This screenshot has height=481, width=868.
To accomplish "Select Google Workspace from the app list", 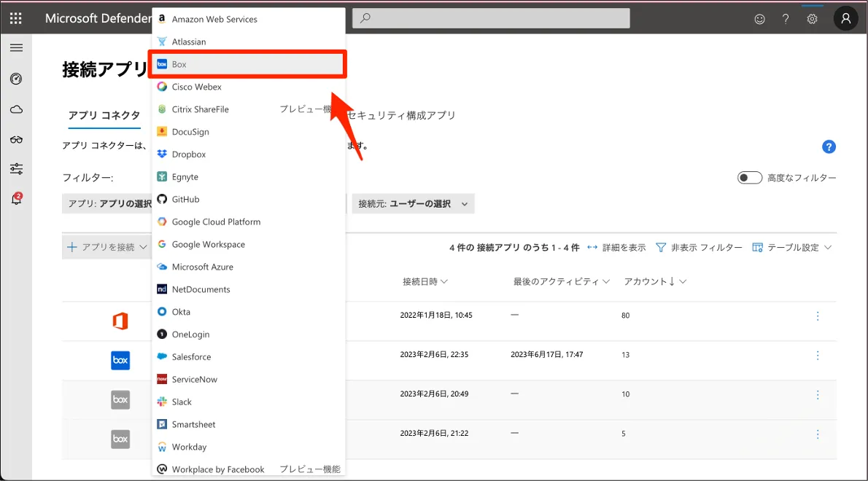I will tap(208, 244).
